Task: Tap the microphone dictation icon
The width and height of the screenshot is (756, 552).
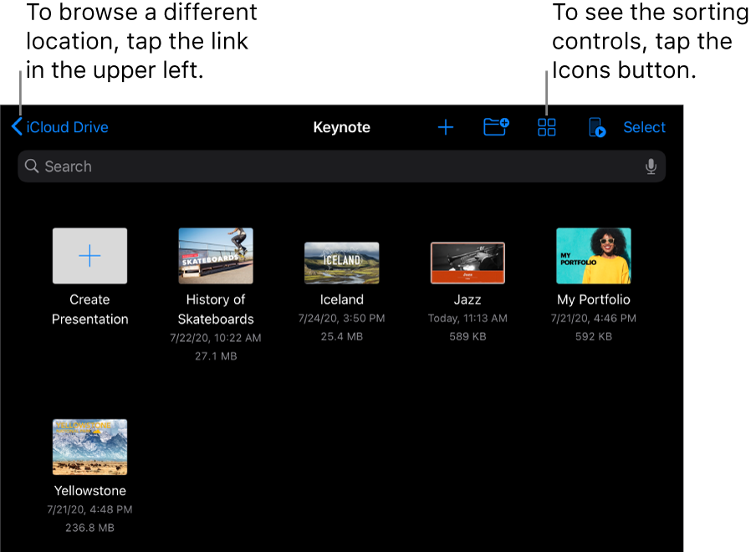Action: coord(651,166)
